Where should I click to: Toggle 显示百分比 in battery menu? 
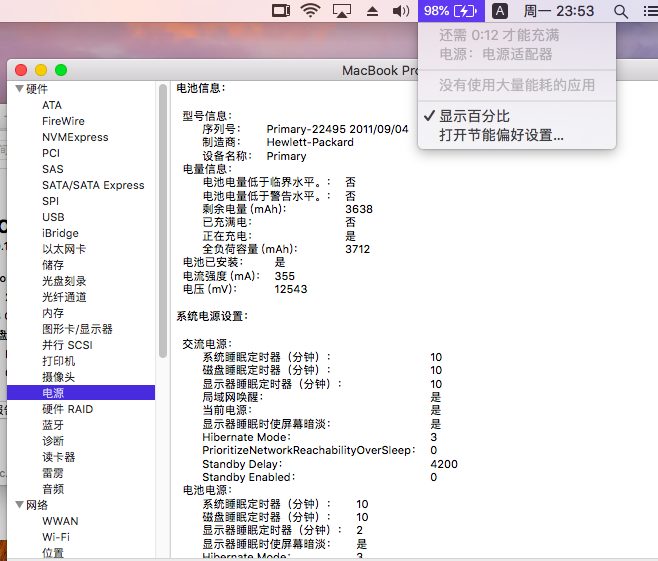click(x=517, y=116)
